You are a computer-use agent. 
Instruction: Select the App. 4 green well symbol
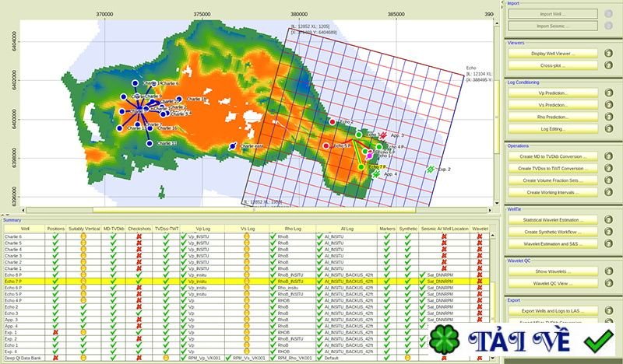point(376,174)
